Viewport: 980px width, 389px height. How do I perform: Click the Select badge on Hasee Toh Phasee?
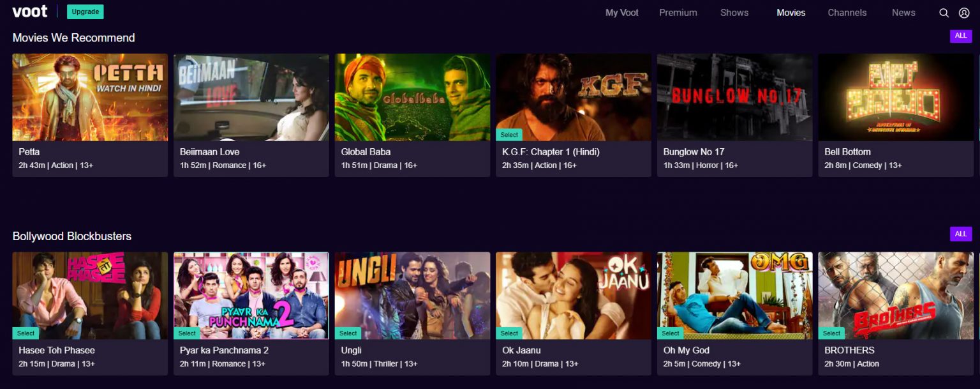pyautogui.click(x=26, y=333)
